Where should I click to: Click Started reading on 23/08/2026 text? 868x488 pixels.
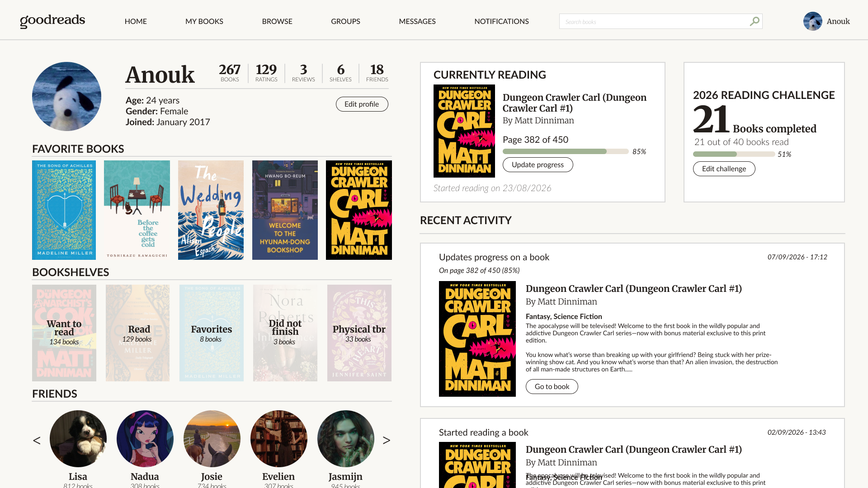point(492,188)
